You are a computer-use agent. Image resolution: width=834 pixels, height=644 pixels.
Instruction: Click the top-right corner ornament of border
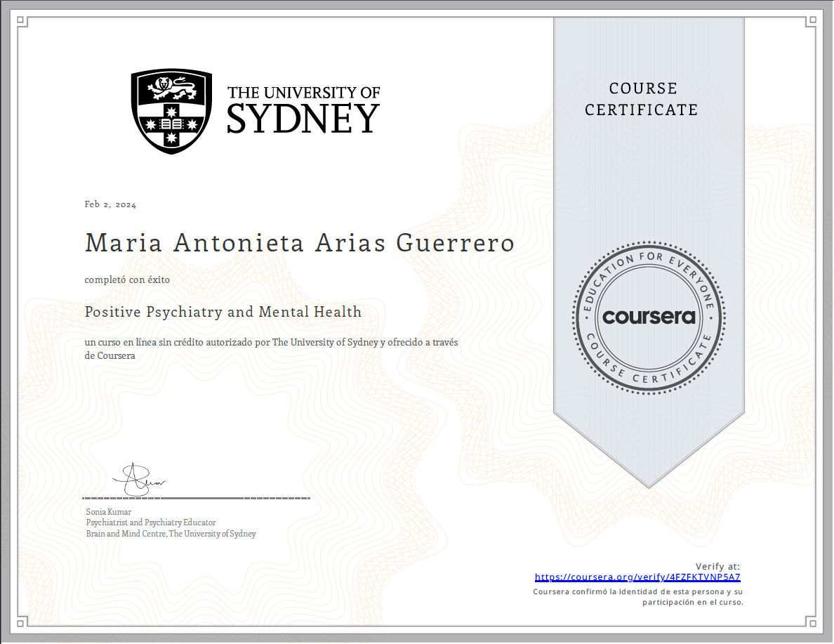pos(812,22)
